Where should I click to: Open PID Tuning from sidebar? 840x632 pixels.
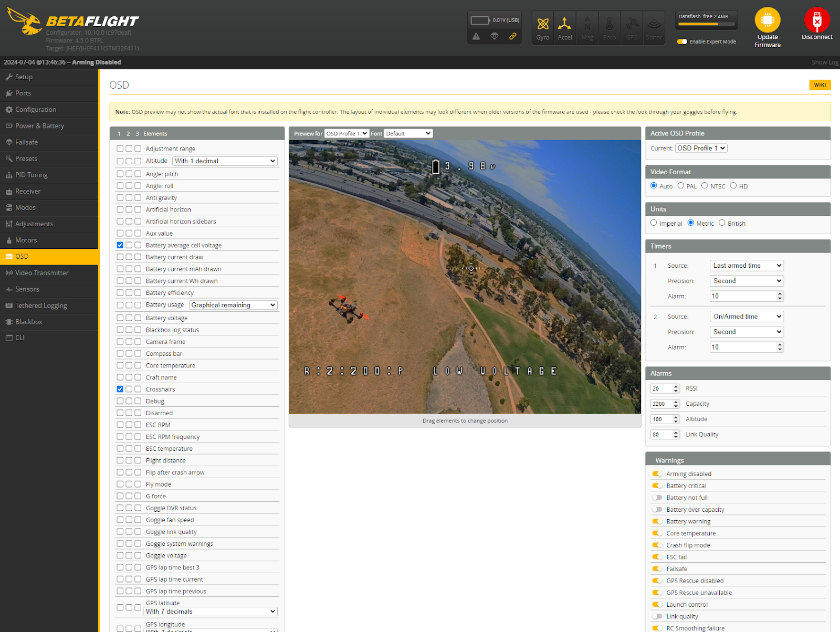(x=31, y=175)
